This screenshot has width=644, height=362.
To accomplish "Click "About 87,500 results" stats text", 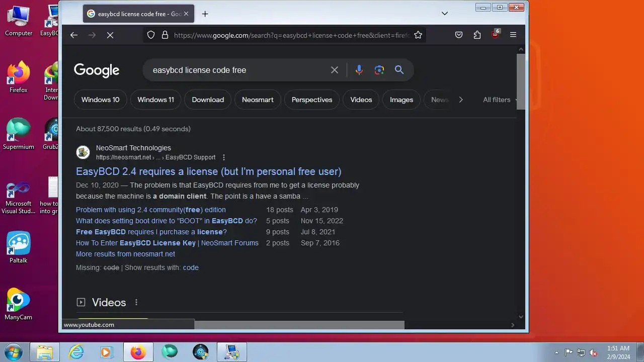I will click(x=133, y=129).
